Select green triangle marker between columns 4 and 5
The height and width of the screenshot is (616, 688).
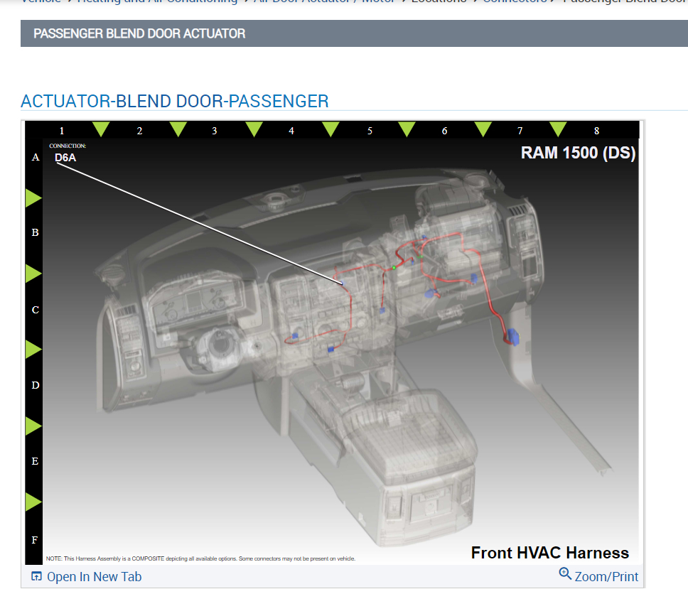pyautogui.click(x=330, y=129)
